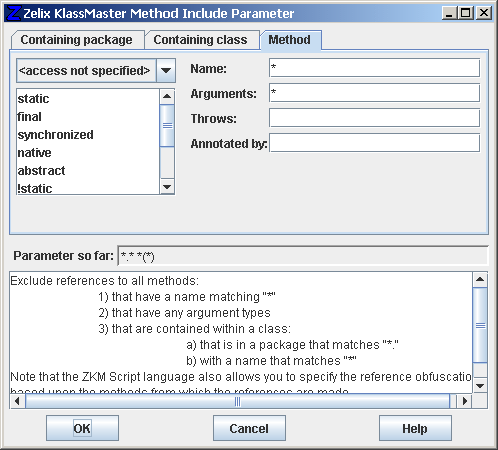Select the Method tab
Viewport: 498px width, 450px height.
(291, 40)
